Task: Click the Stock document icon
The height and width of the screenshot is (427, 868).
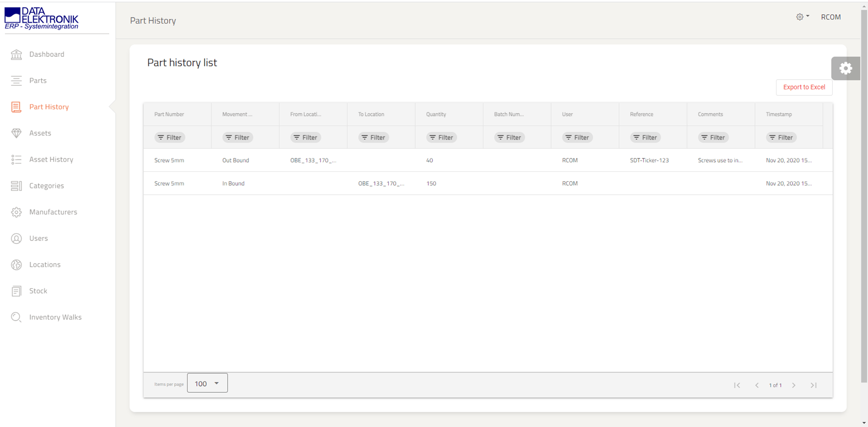Action: (x=16, y=291)
